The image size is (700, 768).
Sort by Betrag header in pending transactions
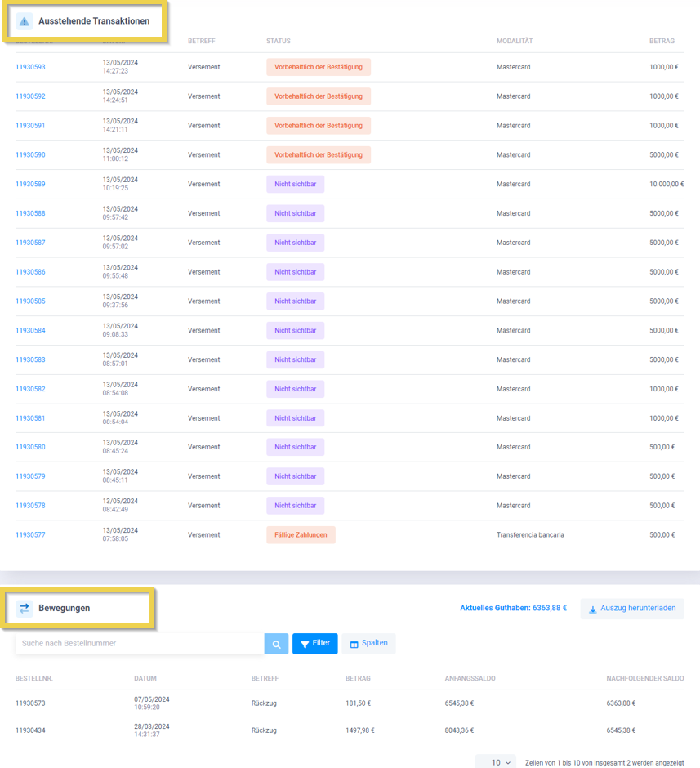click(x=662, y=42)
